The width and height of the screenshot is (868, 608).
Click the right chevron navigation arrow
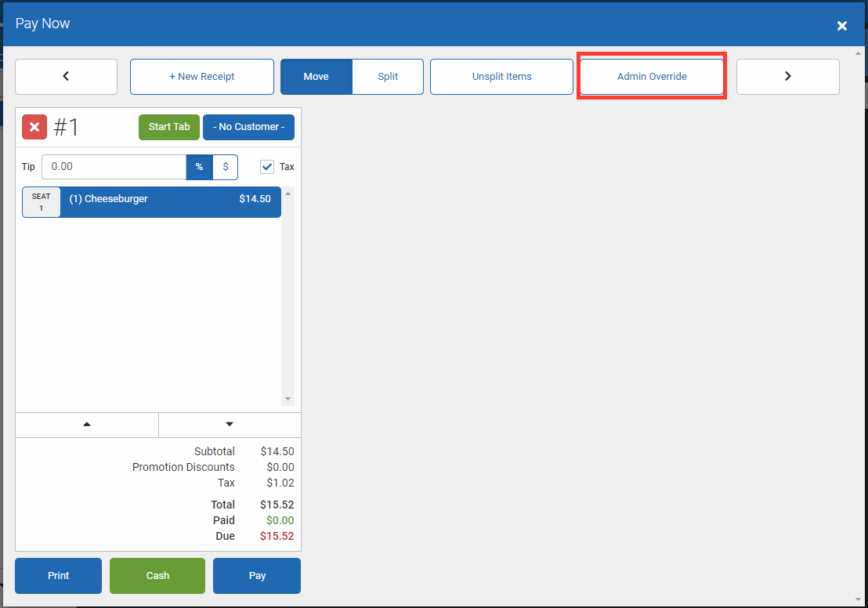tap(787, 76)
